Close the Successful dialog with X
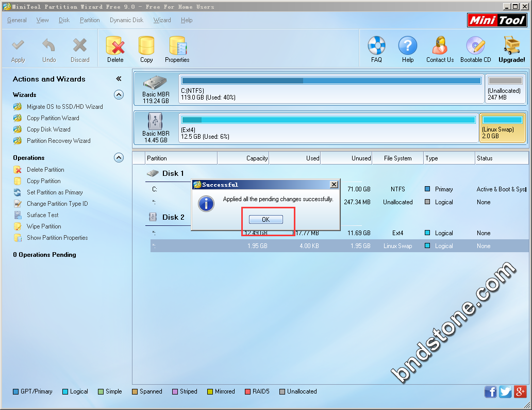 (x=334, y=184)
